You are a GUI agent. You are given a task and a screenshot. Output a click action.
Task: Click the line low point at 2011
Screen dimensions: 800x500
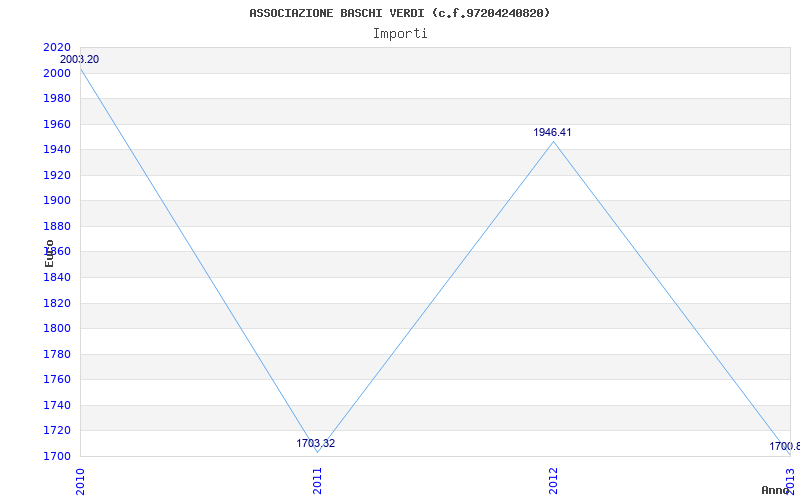click(317, 452)
